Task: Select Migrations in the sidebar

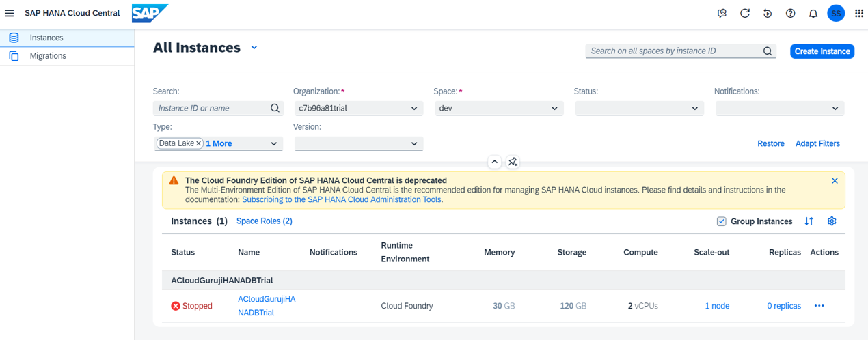Action: 48,56
